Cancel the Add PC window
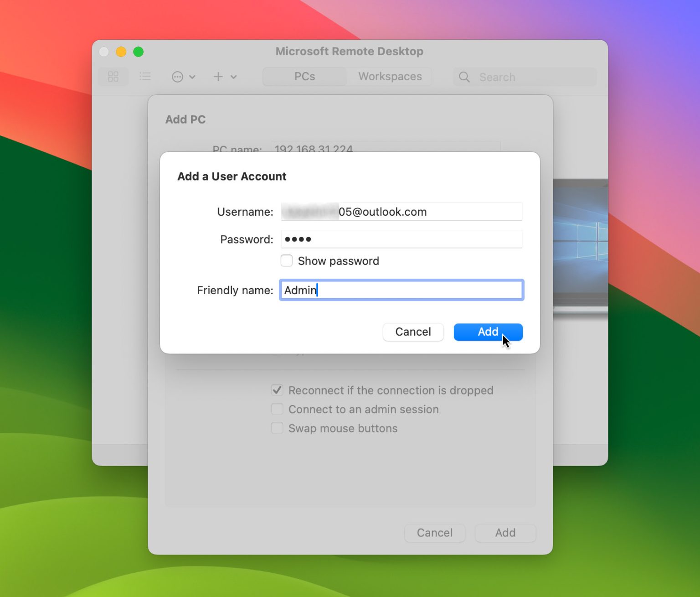Viewport: 700px width, 597px height. (434, 533)
